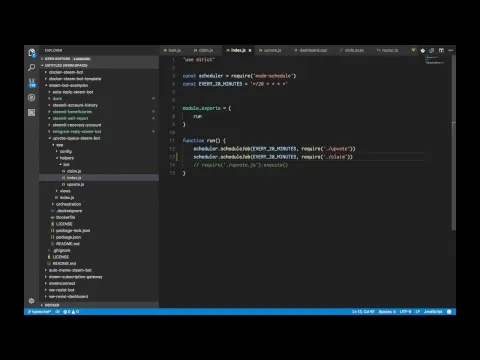This screenshot has height=360, width=480.
Task: Expand the Open Editors section
Action: point(99,59)
